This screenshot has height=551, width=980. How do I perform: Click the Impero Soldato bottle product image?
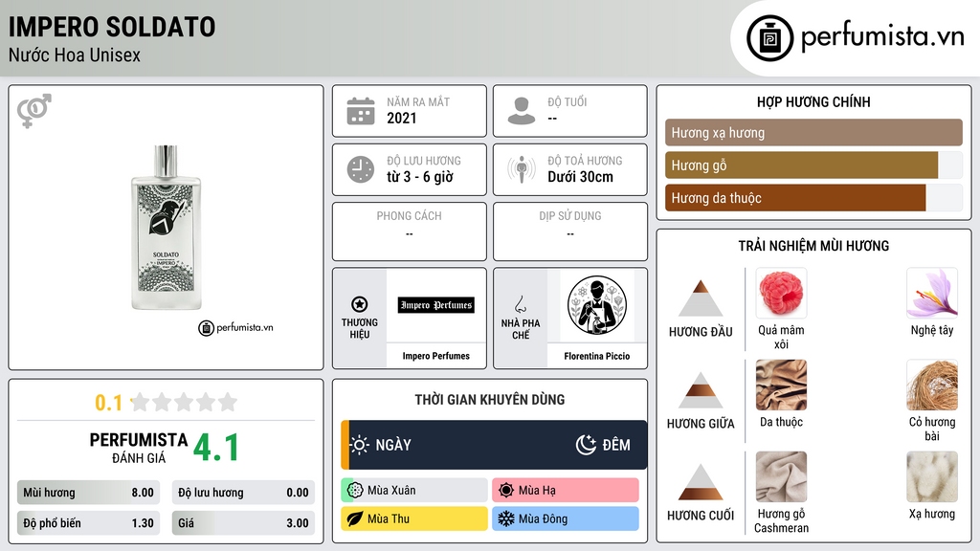[x=166, y=228]
